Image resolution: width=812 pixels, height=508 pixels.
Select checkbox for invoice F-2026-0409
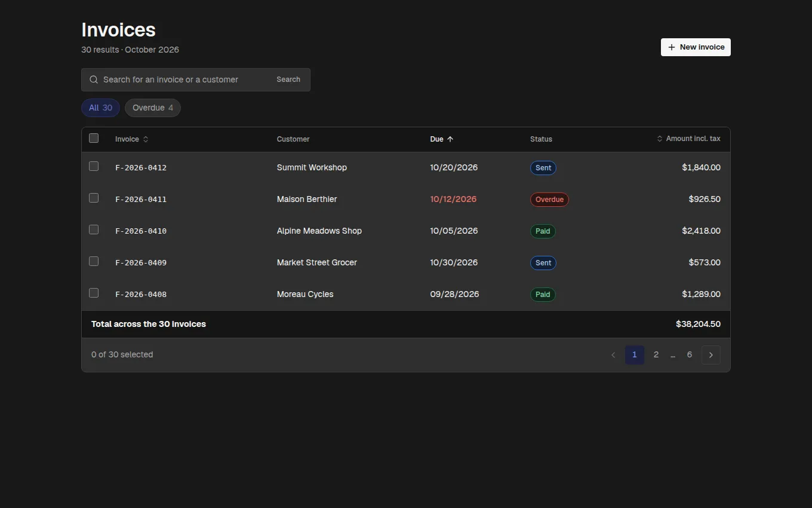click(94, 261)
